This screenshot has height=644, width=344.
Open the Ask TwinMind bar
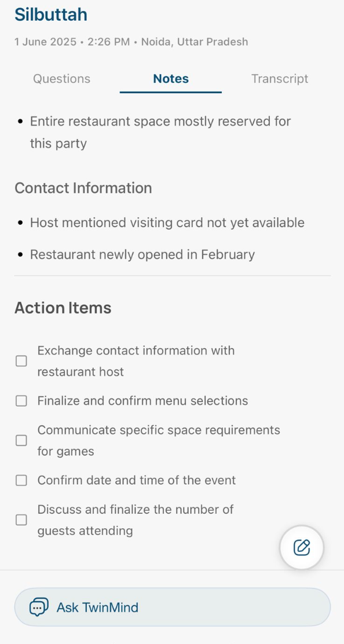tap(173, 607)
